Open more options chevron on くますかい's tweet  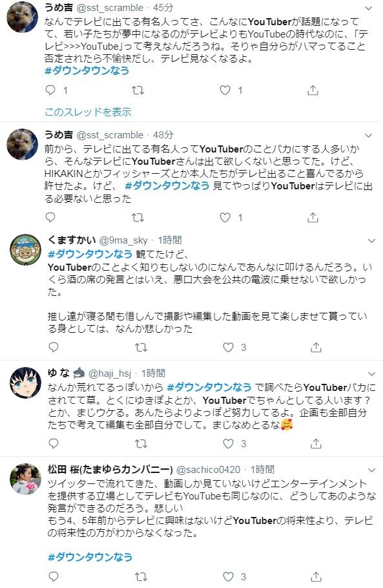pyautogui.click(x=372, y=241)
